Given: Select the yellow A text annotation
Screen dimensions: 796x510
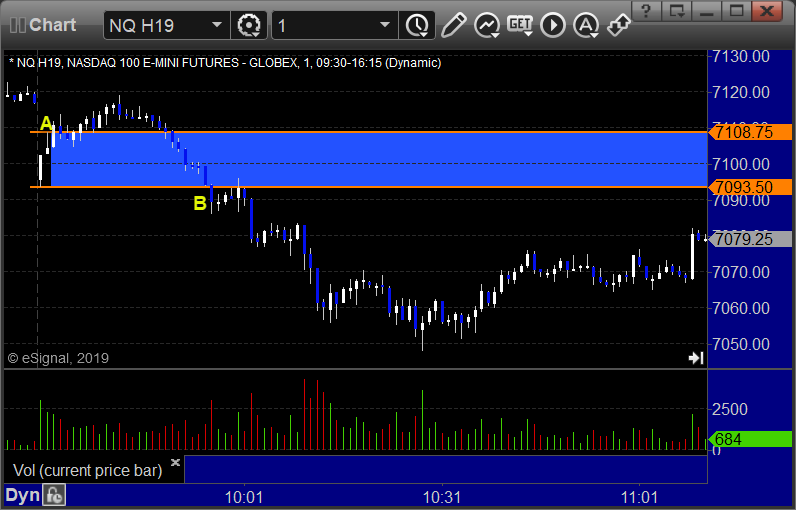Looking at the screenshot, I should (x=46, y=123).
